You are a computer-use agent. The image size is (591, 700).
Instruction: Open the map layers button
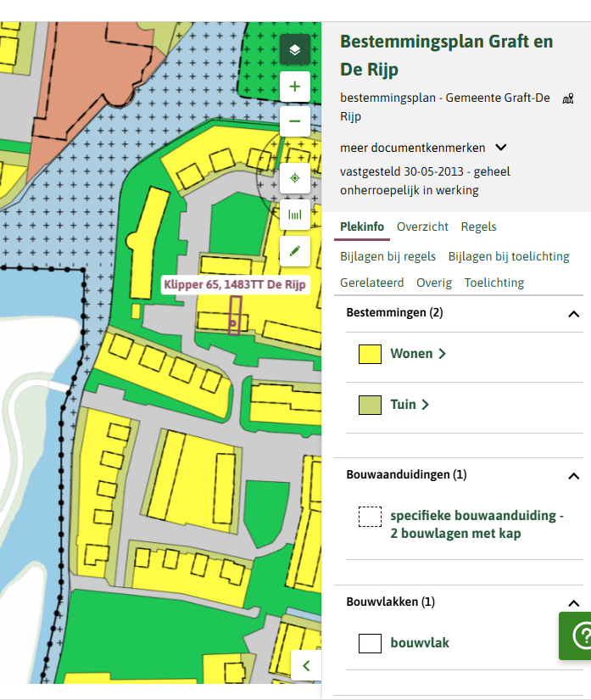click(294, 50)
